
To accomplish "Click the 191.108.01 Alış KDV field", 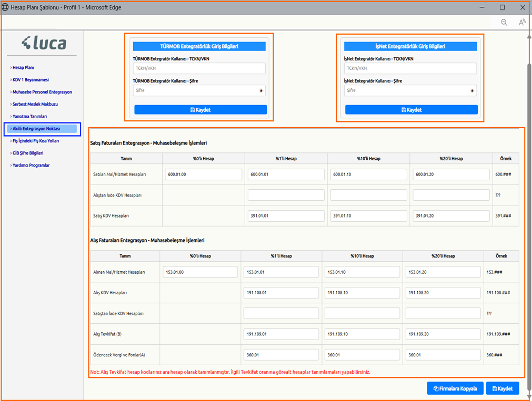I will click(x=282, y=293).
